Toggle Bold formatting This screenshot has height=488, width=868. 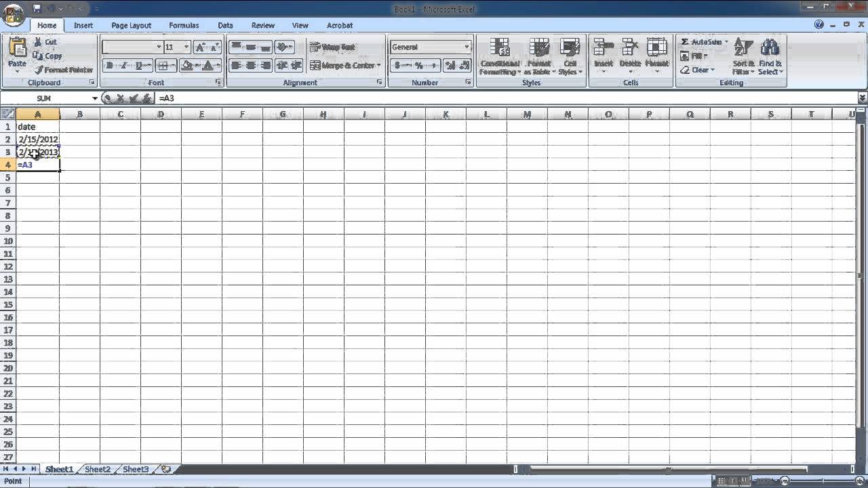110,66
